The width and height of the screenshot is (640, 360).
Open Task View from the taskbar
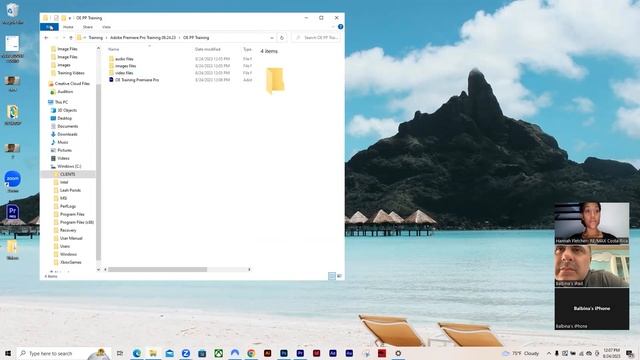click(120, 353)
